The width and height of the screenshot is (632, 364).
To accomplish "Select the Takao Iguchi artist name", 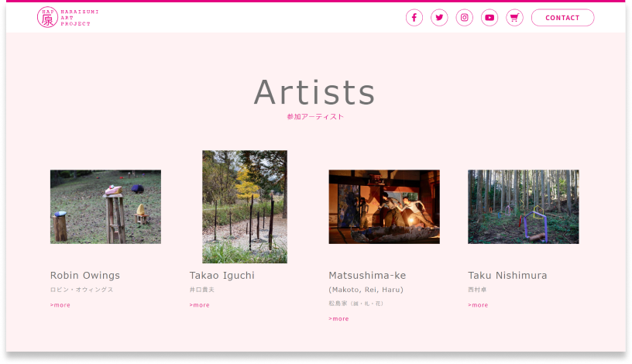I will pos(222,276).
